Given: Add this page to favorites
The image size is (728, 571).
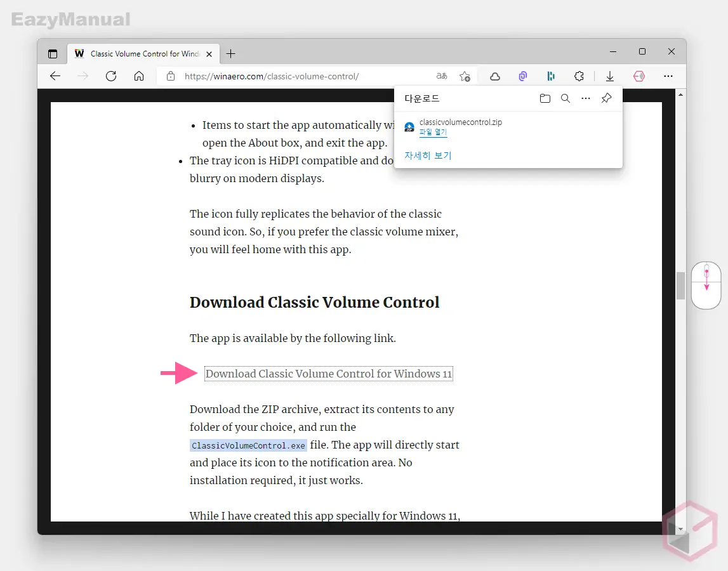Looking at the screenshot, I should pyautogui.click(x=465, y=76).
